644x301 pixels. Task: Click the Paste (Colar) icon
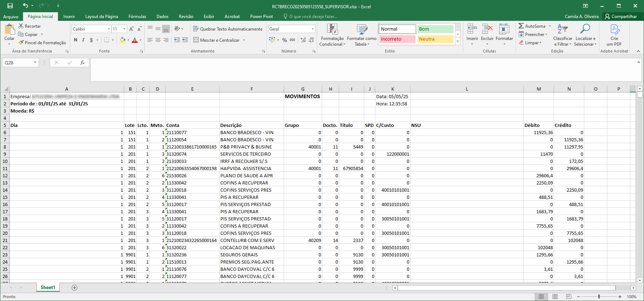(x=9, y=29)
